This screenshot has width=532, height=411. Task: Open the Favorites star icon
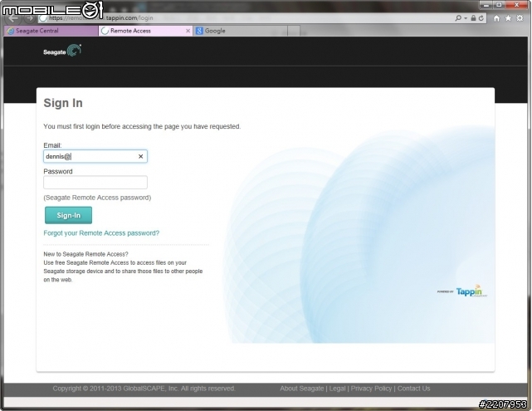508,18
